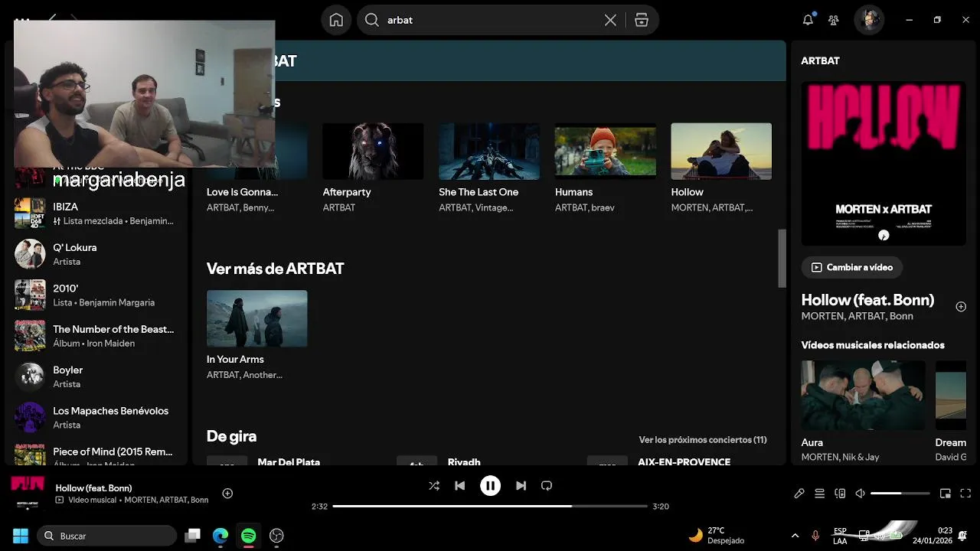
Task: Open Task View on the taskbar
Action: (193, 536)
